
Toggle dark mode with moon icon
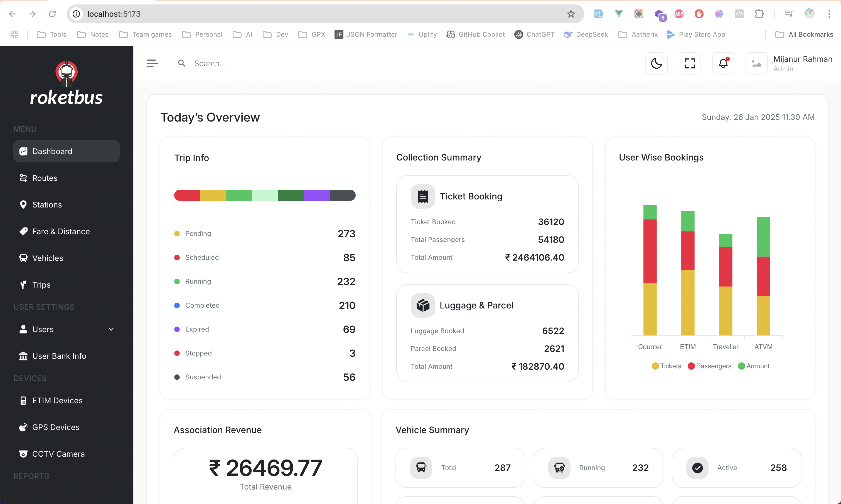pyautogui.click(x=656, y=63)
